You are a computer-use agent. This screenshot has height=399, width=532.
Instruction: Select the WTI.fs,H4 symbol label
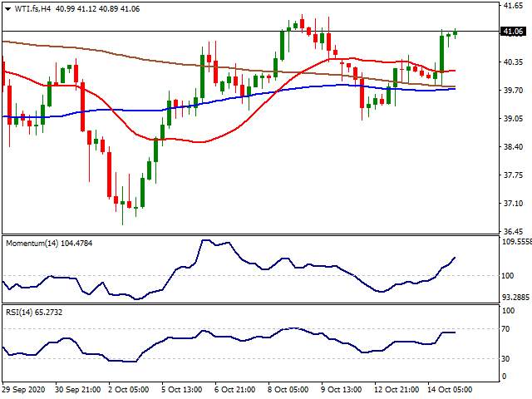point(32,9)
